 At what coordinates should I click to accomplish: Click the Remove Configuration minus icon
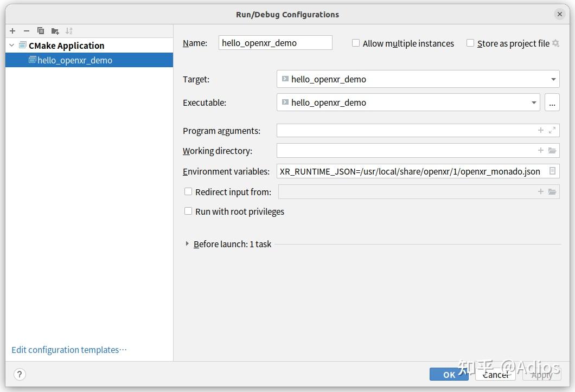click(x=26, y=31)
